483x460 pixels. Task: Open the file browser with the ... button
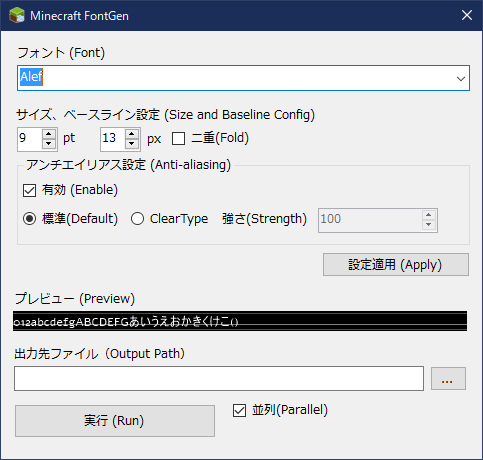click(x=448, y=379)
